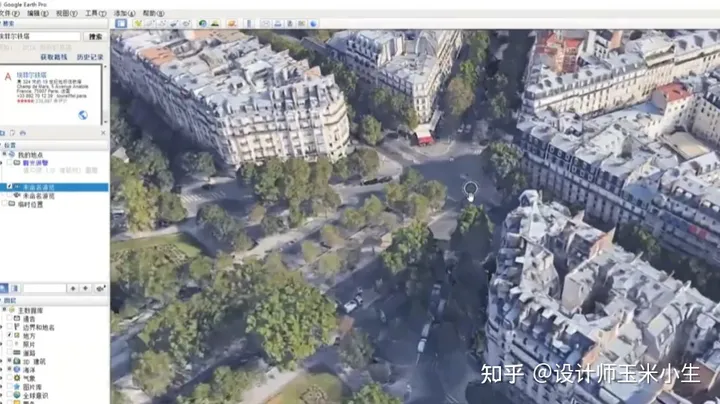720x404 pixels.
Task: Open the 埃菲尔铁塔 search result link
Action: point(32,75)
